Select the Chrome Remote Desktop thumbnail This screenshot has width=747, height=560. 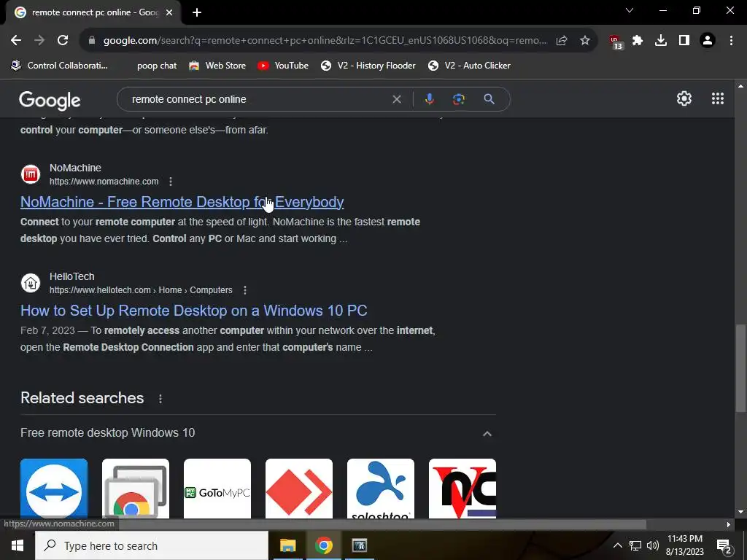tap(136, 489)
